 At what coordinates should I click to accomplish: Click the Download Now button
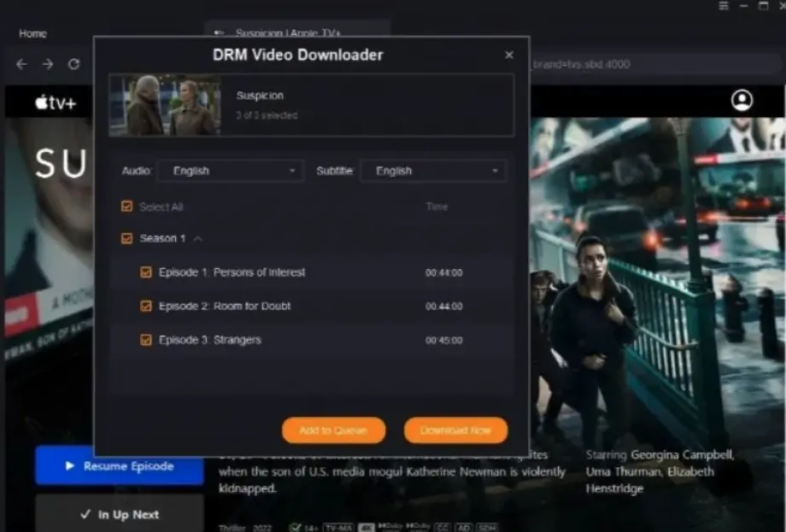pos(455,430)
